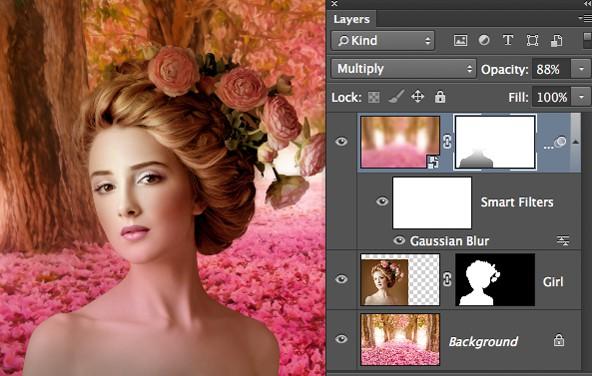Select the blurred smart object thumbnail
The image size is (592, 376).
[x=400, y=142]
